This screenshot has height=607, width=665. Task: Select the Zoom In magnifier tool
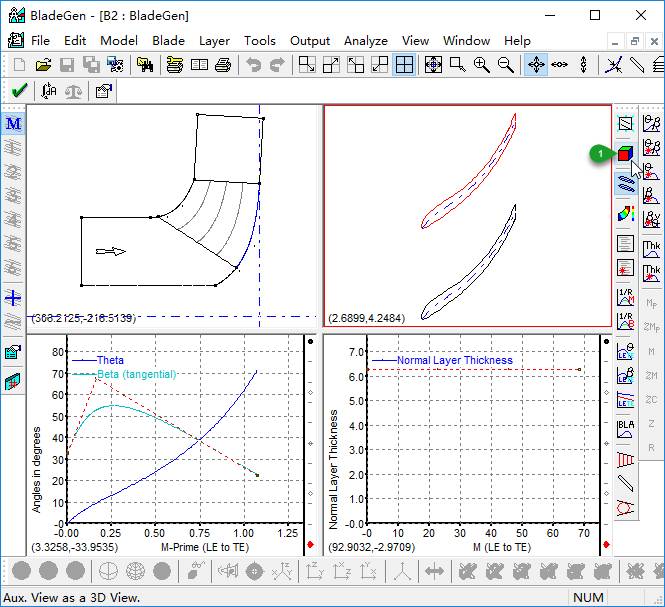[482, 65]
